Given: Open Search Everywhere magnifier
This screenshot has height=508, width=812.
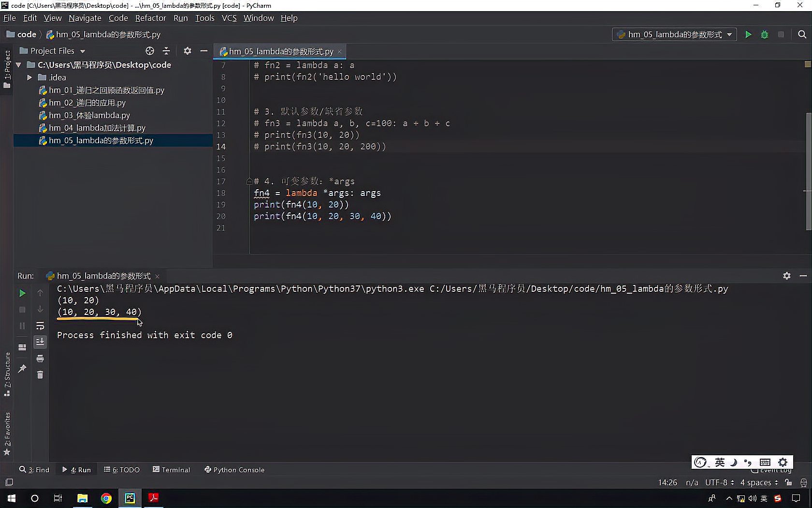Looking at the screenshot, I should (x=802, y=34).
